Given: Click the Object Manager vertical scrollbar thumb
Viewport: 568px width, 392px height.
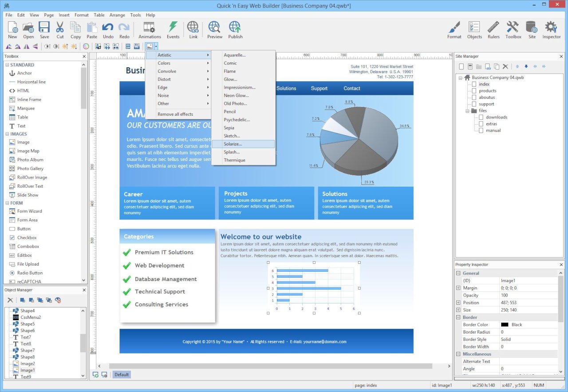Looking at the screenshot, I should [x=83, y=342].
